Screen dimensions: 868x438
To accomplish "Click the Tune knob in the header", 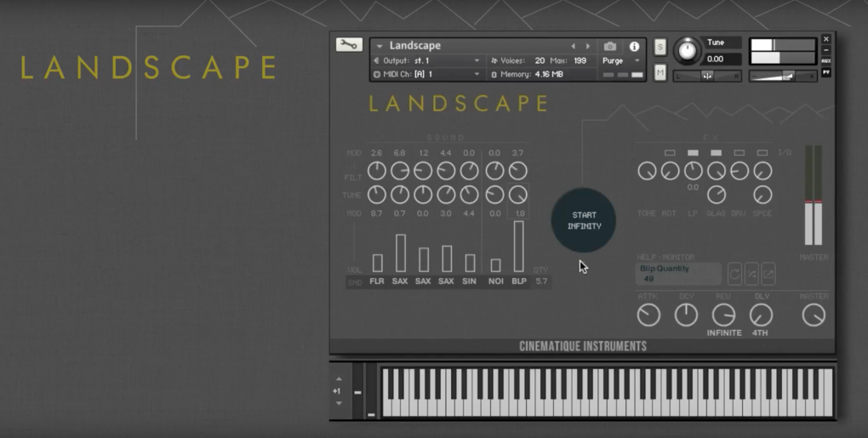I will click(x=687, y=51).
